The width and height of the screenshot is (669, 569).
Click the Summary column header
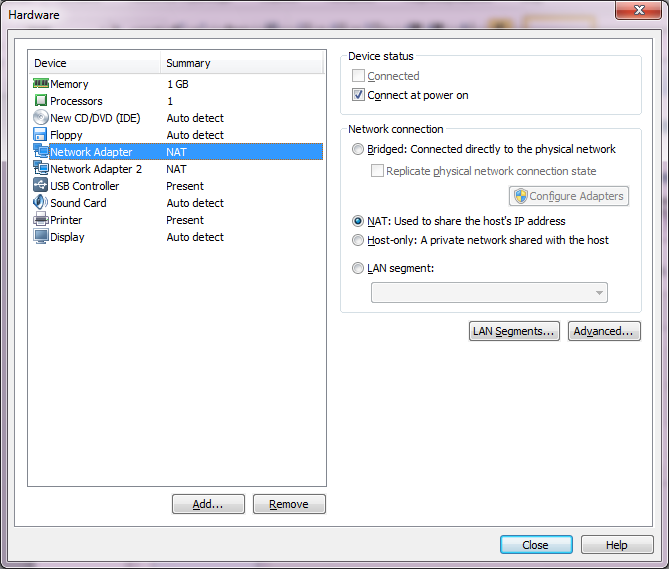point(242,63)
